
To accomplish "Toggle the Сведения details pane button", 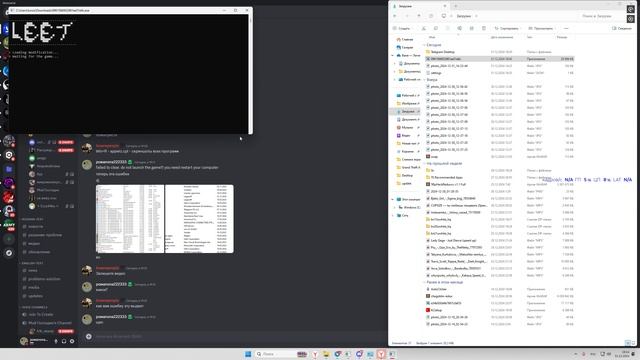I will point(622,29).
